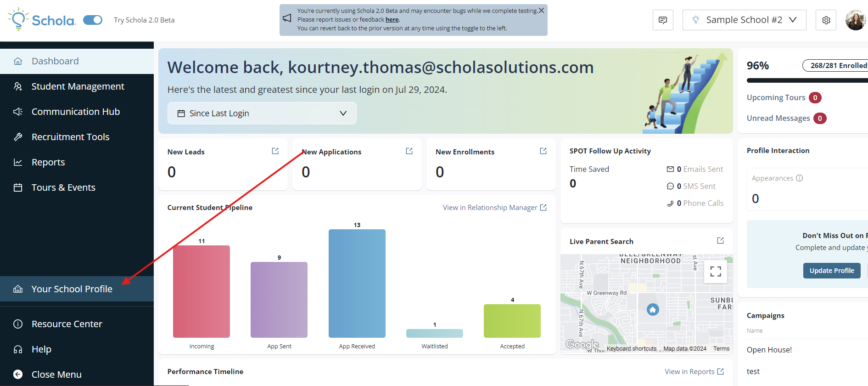
Task: Open New Enrollments external link icon
Action: coord(543,151)
